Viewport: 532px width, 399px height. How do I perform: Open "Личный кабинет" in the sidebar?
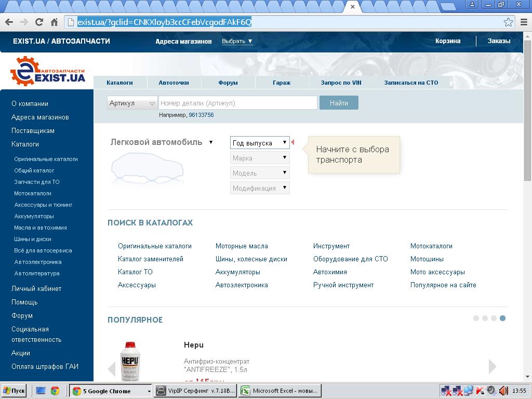pyautogui.click(x=36, y=289)
